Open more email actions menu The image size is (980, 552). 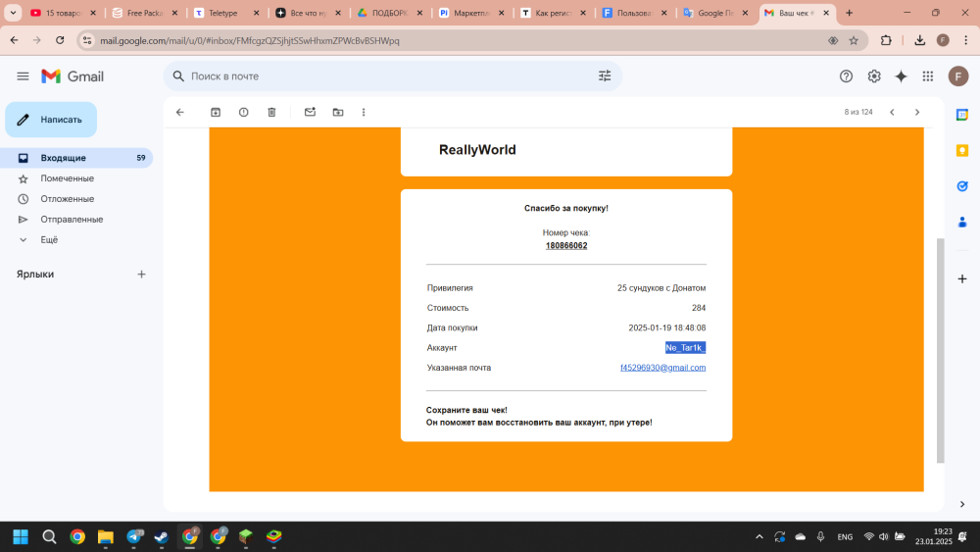click(364, 112)
